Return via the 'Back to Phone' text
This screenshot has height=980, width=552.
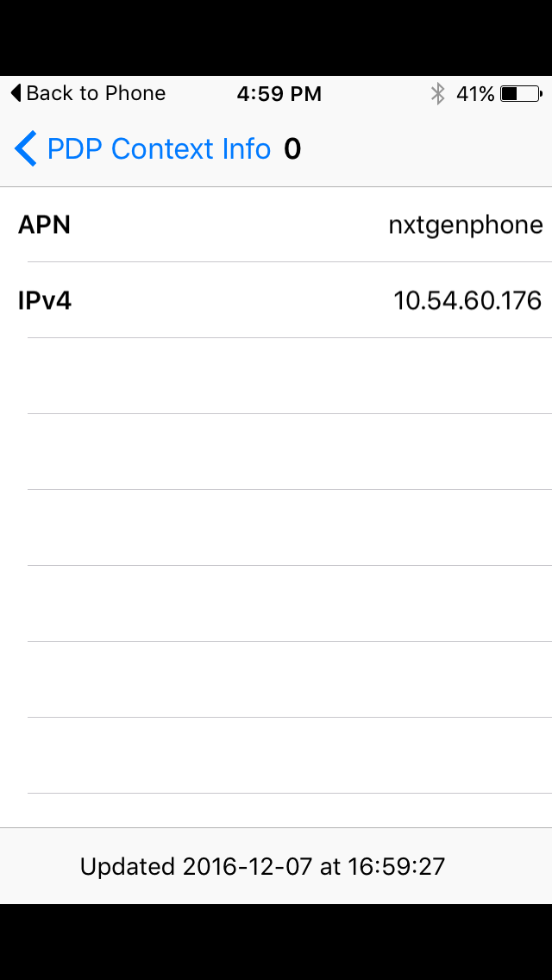pyautogui.click(x=96, y=93)
